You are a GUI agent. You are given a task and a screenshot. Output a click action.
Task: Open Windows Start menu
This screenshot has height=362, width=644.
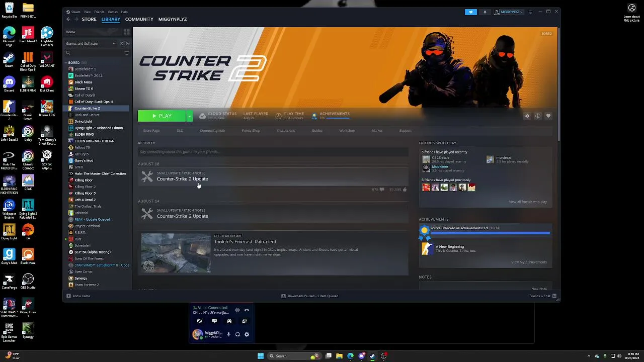coord(261,356)
